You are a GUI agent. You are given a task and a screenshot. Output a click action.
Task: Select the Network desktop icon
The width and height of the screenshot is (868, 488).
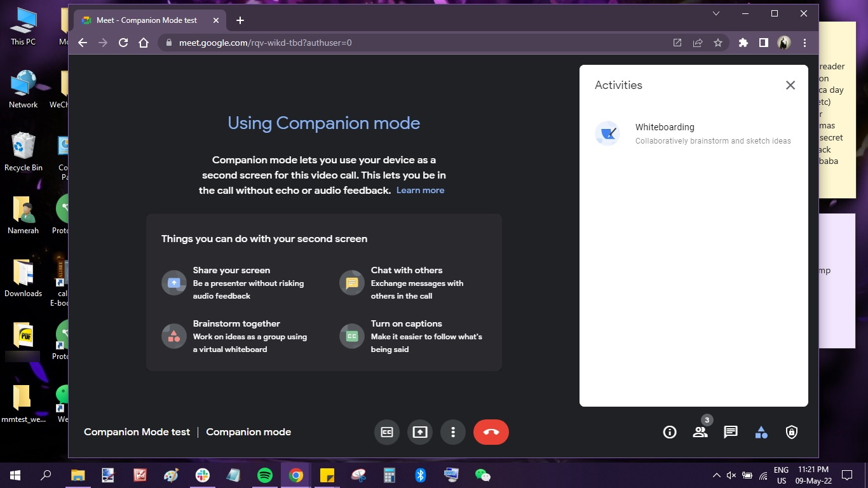[x=24, y=89]
